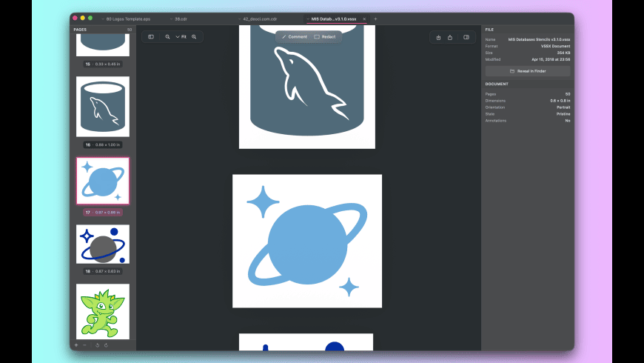This screenshot has width=644, height=363.
Task: Toggle the right inspector panel icon
Action: [466, 37]
